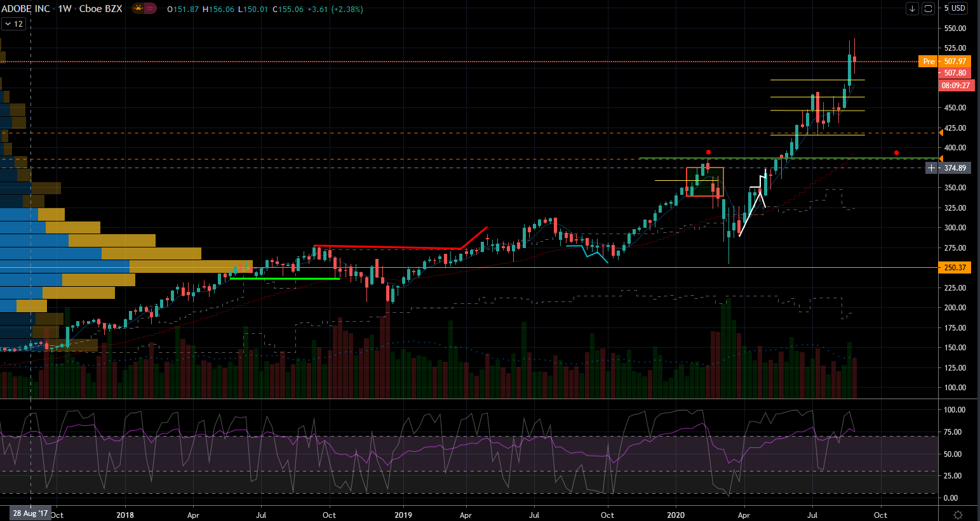Click the 2018 label on the time axis
Viewport: 980px width, 521px height.
click(125, 515)
